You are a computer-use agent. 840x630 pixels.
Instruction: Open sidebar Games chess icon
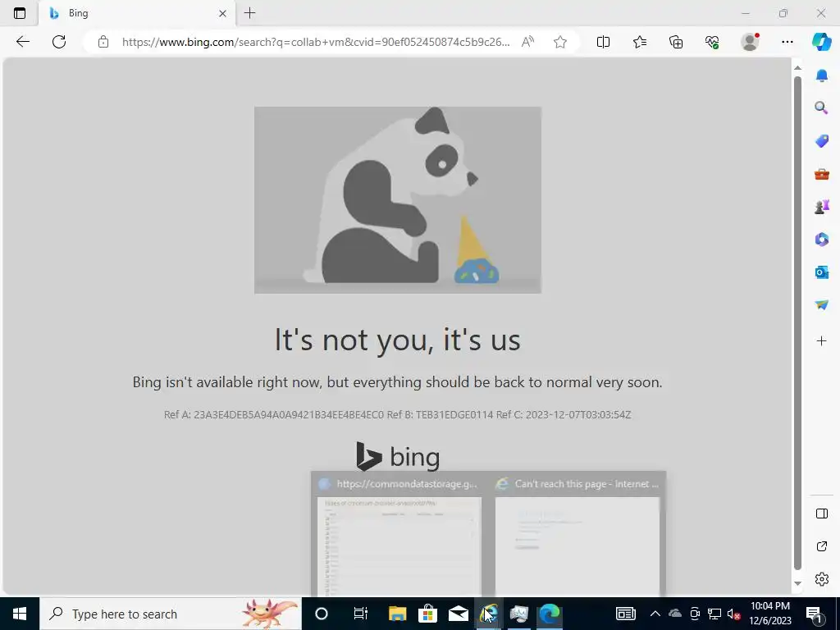[822, 206]
